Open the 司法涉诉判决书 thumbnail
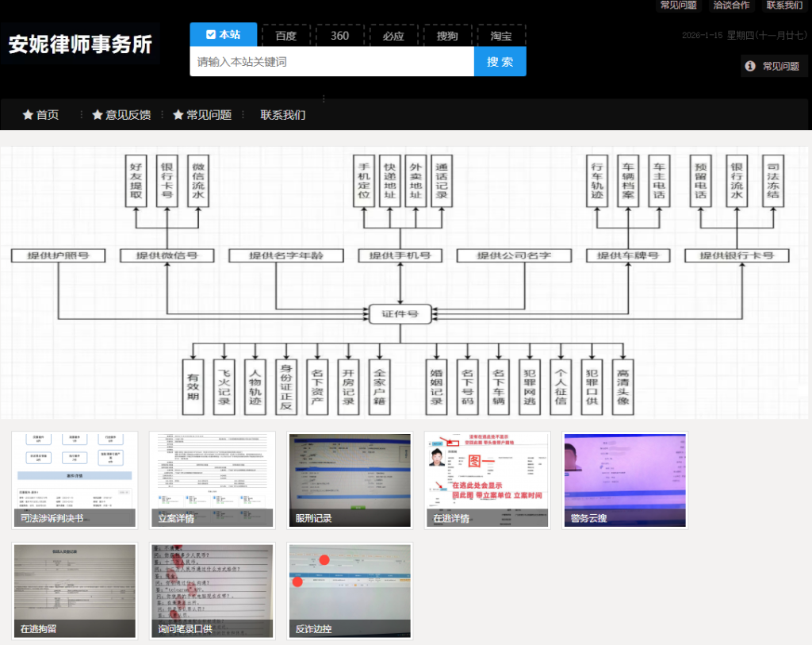 click(x=75, y=480)
